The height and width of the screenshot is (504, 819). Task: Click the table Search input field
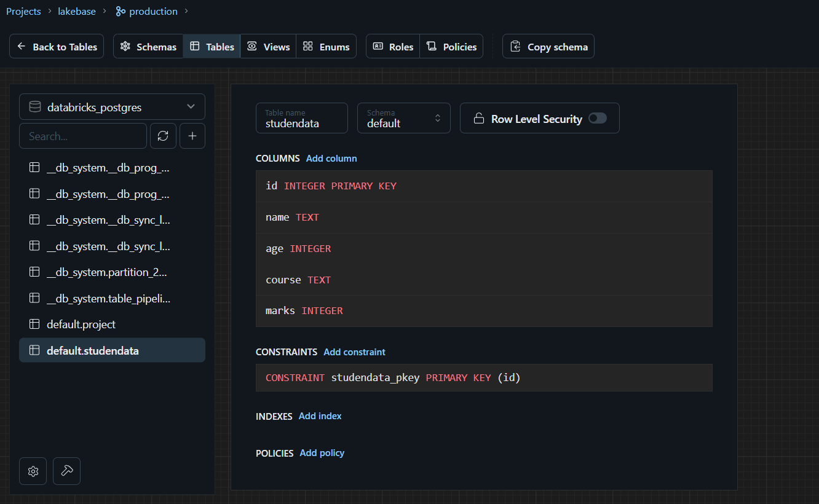(x=83, y=136)
